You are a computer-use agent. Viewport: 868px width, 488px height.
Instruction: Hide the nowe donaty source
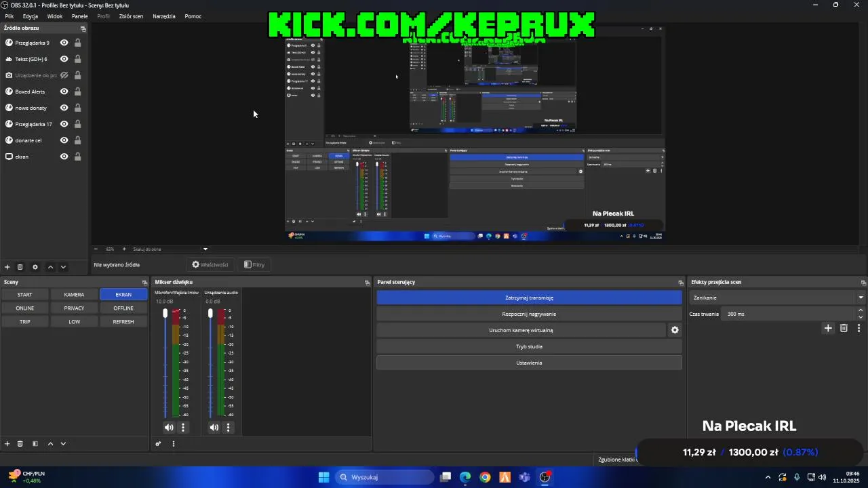(64, 108)
